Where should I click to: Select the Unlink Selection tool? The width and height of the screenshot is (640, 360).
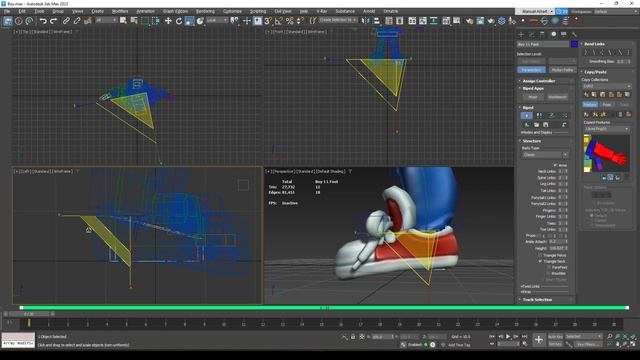(77, 21)
